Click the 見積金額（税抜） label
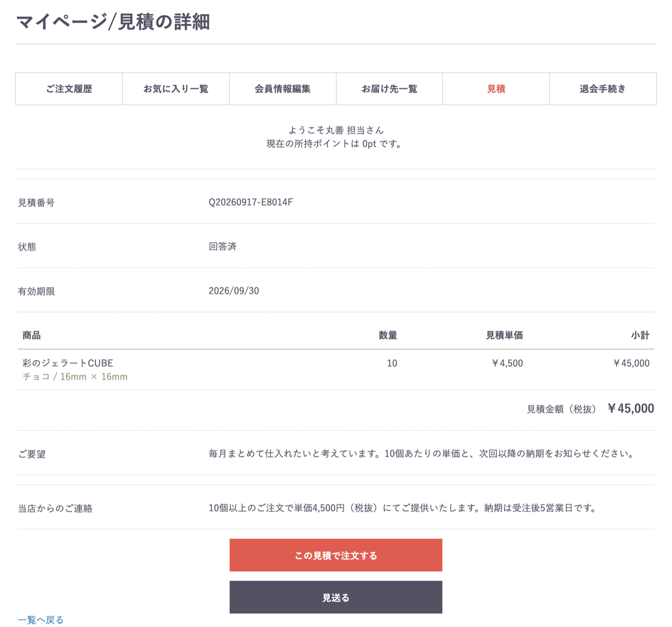 point(562,409)
